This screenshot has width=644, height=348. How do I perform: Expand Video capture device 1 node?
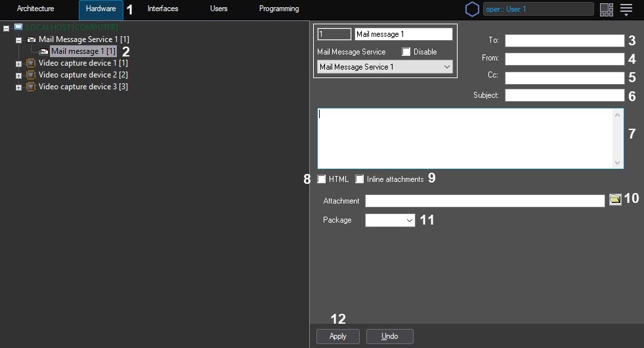18,64
